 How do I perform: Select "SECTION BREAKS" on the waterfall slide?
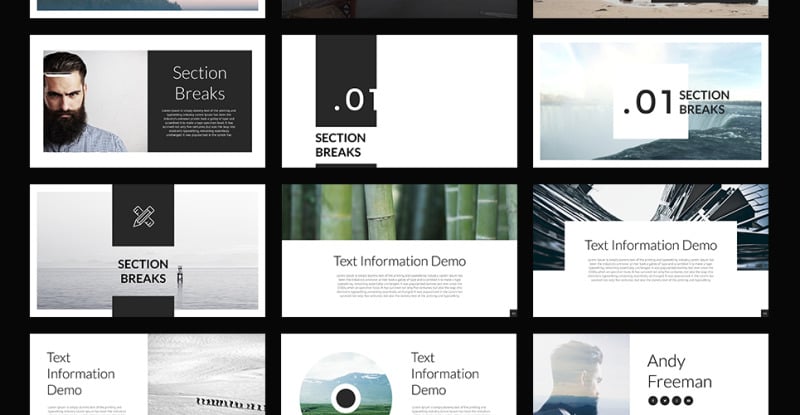704,102
